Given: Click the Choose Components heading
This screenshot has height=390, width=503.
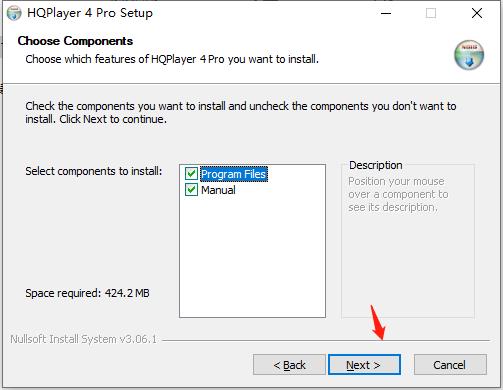Looking at the screenshot, I should tap(75, 41).
